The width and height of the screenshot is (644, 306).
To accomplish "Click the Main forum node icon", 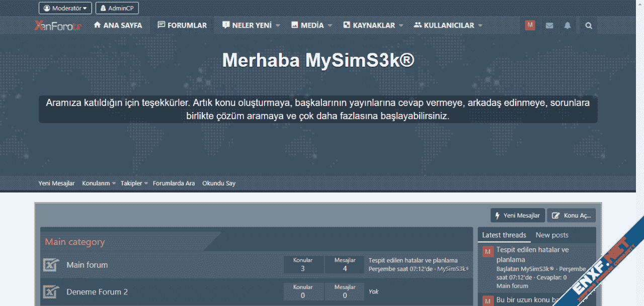I will click(51, 265).
